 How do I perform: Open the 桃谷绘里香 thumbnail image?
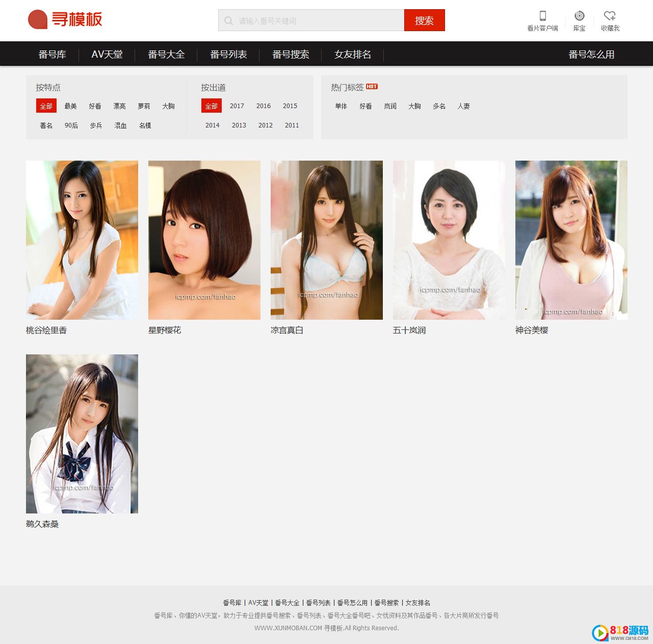82,240
